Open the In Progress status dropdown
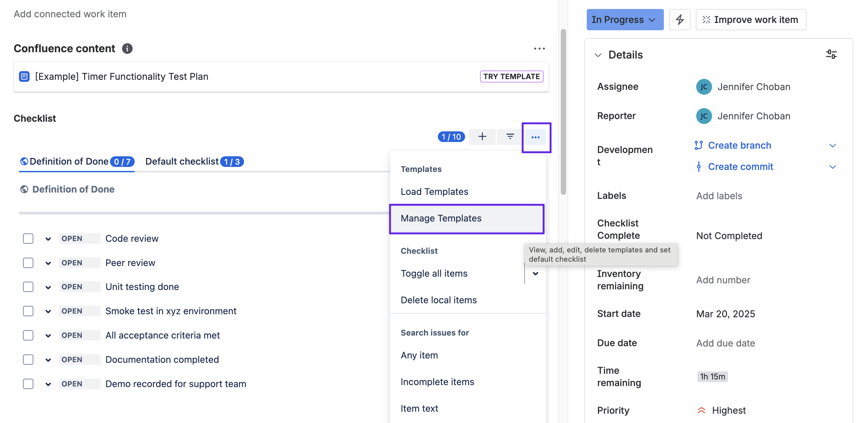Image resolution: width=868 pixels, height=423 pixels. [x=624, y=20]
